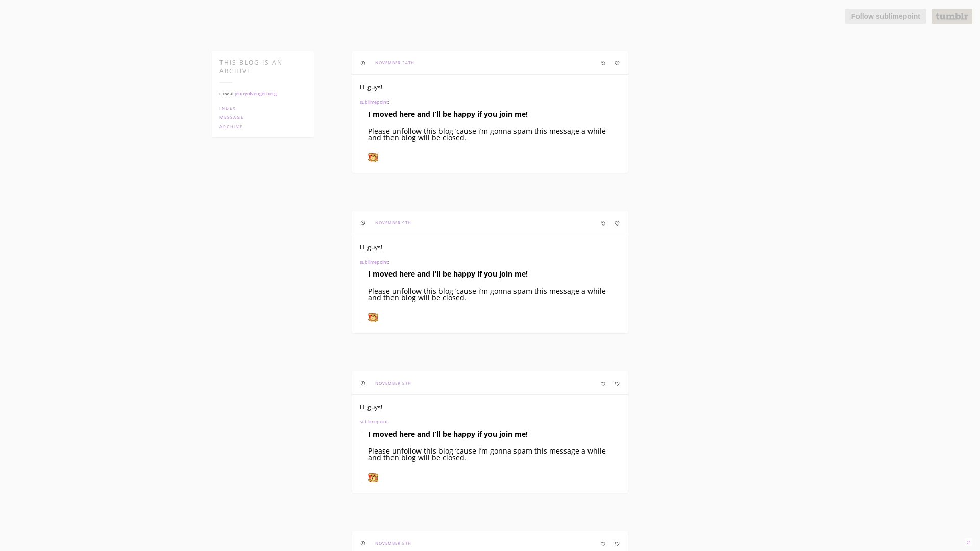The image size is (980, 551).
Task: Click sublimepoint link in third post
Action: tap(374, 422)
